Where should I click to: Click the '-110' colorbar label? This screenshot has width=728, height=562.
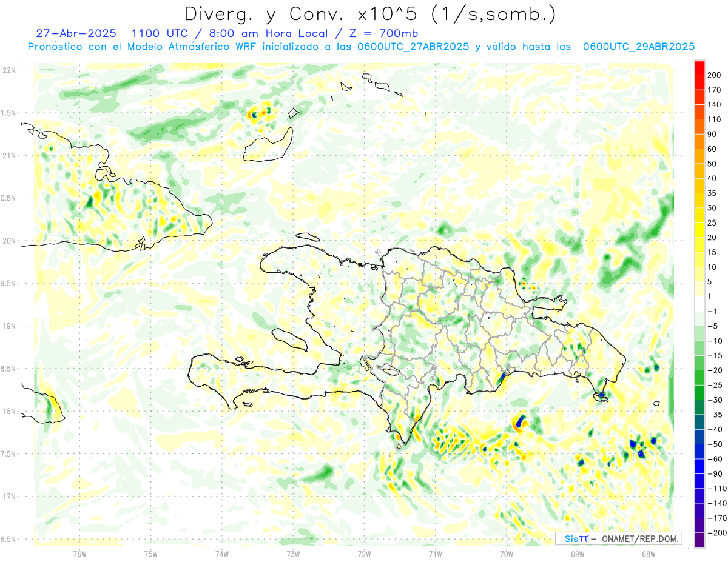(x=716, y=489)
